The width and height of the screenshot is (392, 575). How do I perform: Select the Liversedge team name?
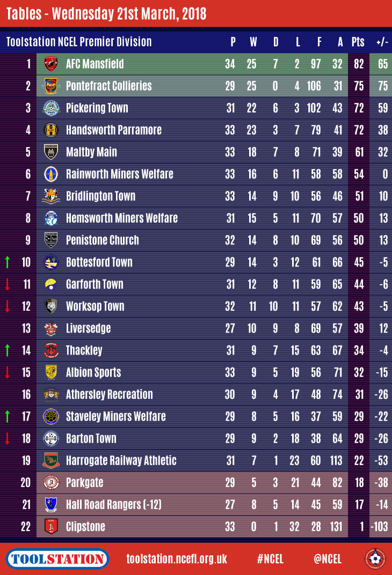88,328
